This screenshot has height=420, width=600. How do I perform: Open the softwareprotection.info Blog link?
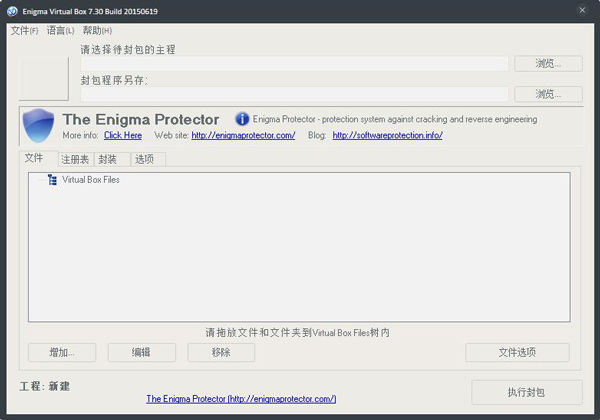[387, 135]
